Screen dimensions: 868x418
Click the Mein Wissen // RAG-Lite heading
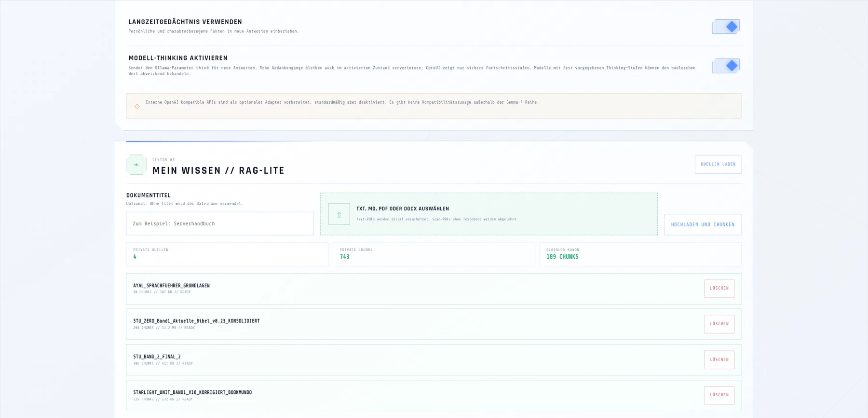pyautogui.click(x=218, y=170)
